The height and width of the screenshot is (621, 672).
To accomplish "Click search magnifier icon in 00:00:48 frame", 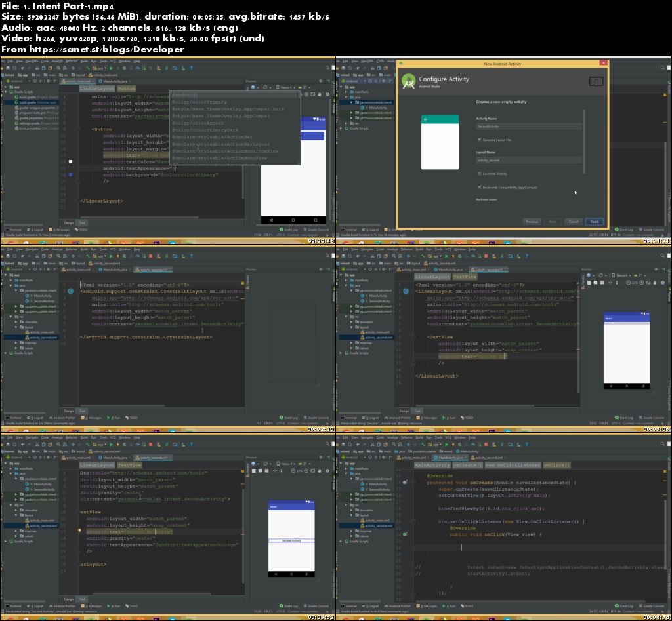I will point(327,68).
